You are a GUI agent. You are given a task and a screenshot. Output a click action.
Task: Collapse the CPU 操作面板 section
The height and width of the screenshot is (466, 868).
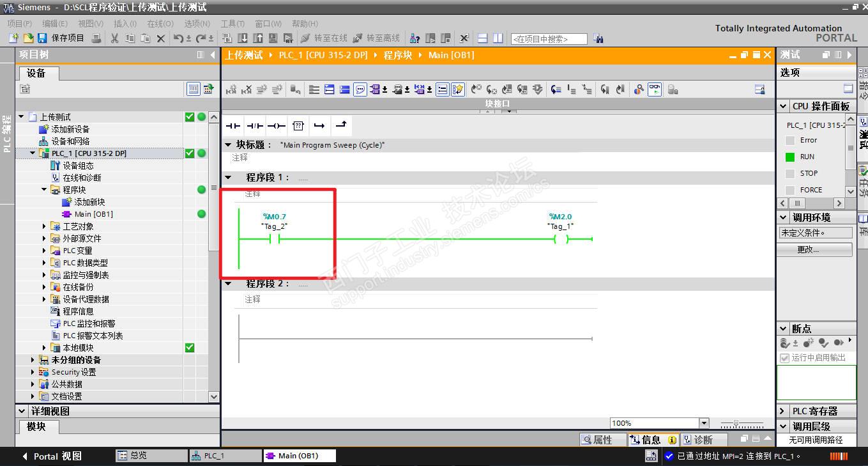point(784,106)
